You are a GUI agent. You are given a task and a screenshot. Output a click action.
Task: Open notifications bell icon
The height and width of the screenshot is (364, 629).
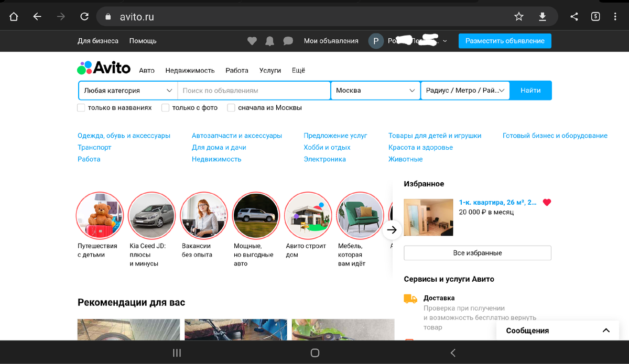click(269, 41)
